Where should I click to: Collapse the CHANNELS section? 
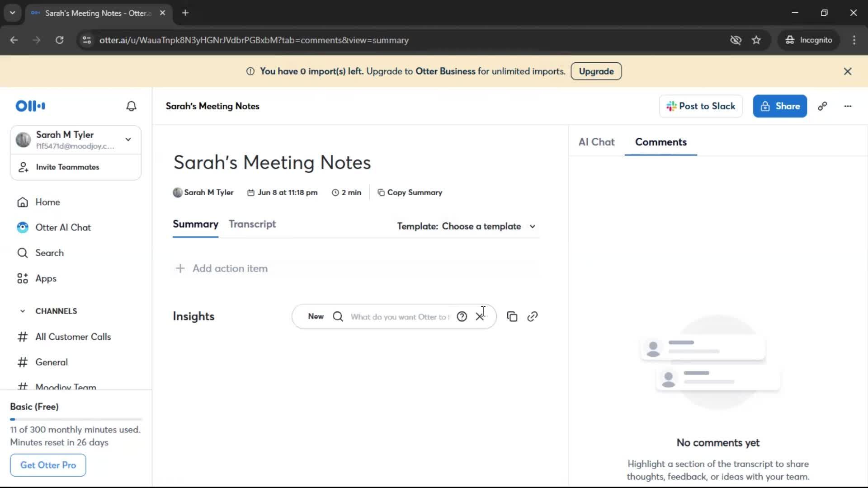coord(23,311)
